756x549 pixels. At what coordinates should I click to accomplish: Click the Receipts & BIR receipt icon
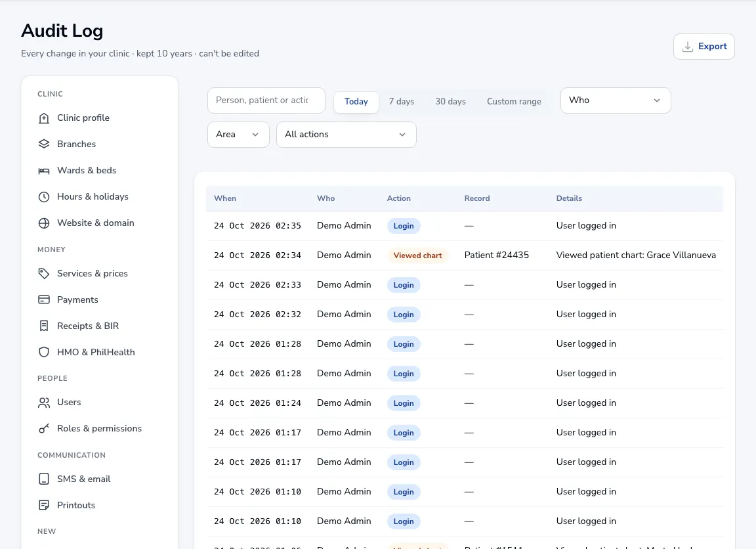coord(44,326)
